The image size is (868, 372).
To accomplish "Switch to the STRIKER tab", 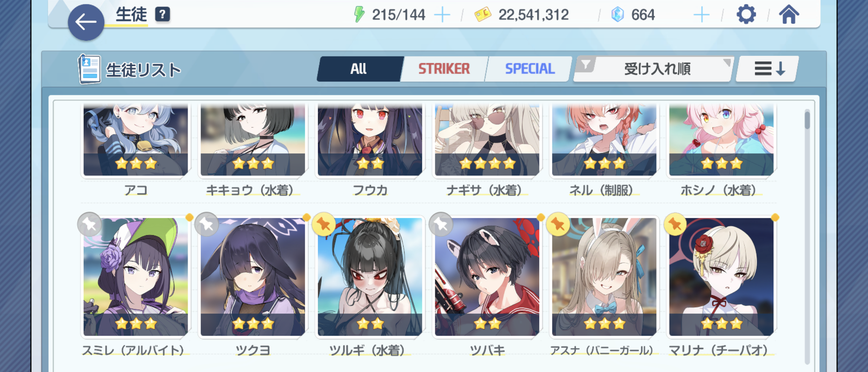I will (x=444, y=69).
